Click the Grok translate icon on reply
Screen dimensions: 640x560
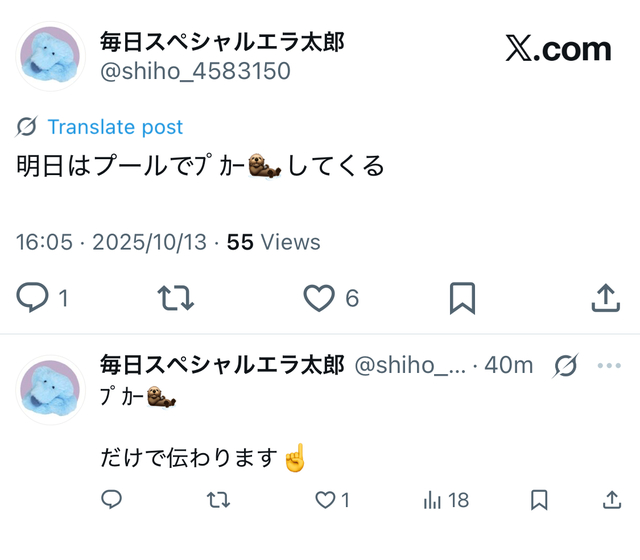pos(565,366)
